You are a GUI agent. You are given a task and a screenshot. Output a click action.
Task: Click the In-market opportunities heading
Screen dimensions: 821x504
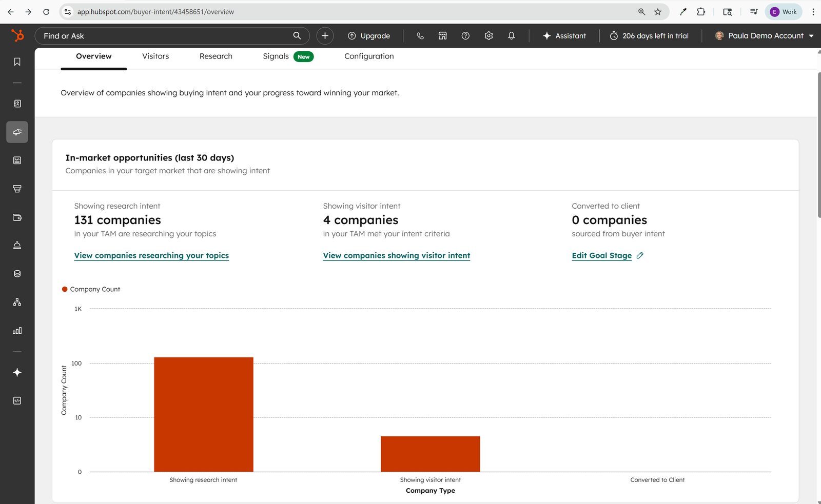click(x=149, y=157)
